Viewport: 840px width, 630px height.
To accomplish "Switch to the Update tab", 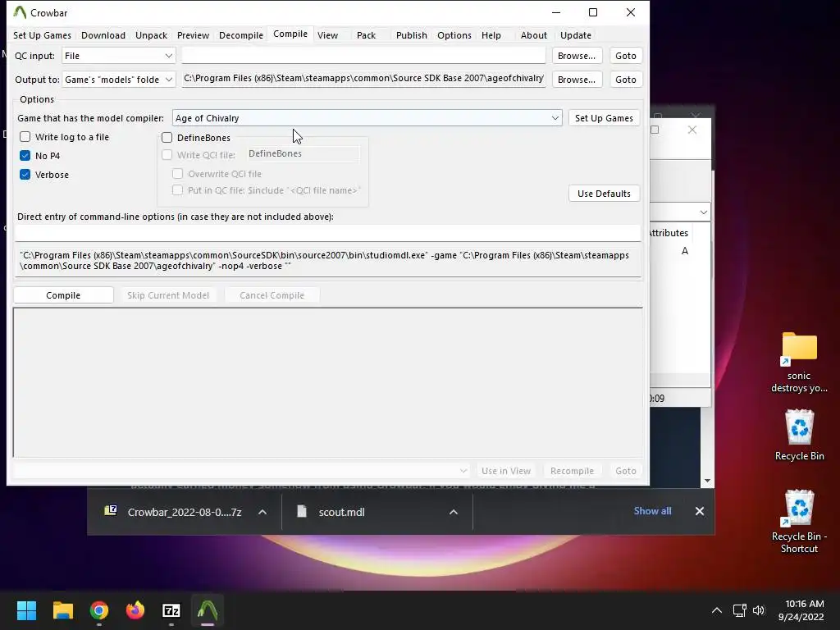I will [x=575, y=35].
